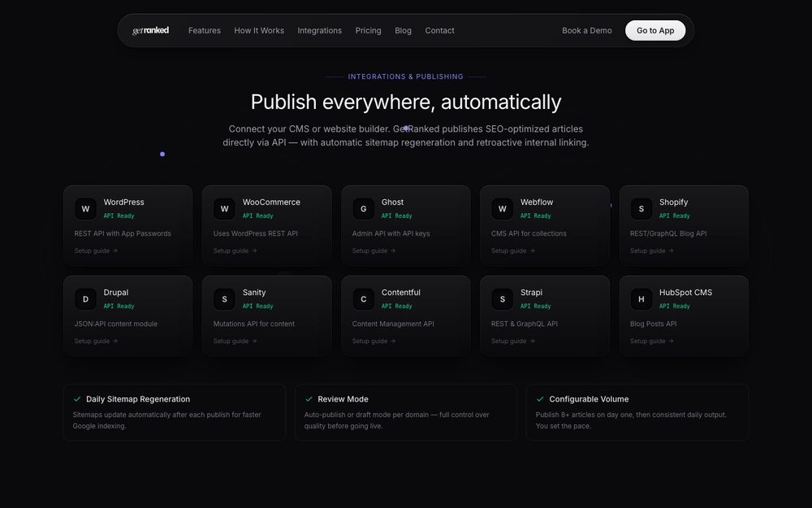Open Webflow Setup guide link
The width and height of the screenshot is (812, 508).
point(512,251)
